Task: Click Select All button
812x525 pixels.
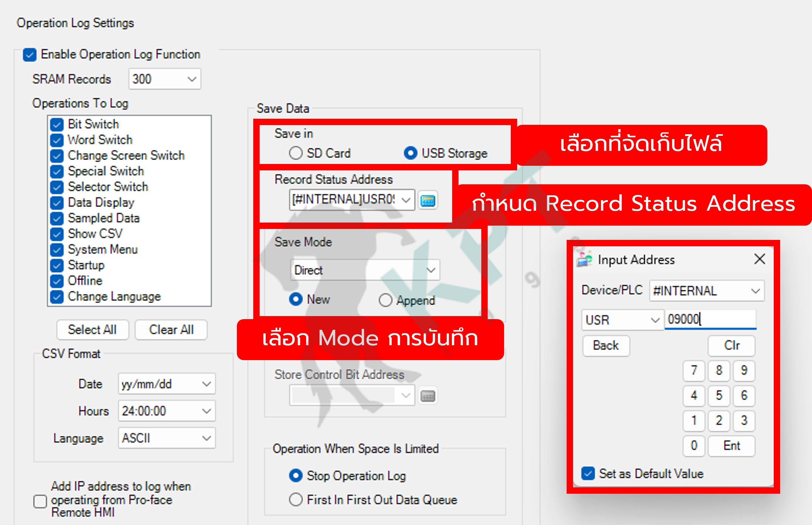Action: [93, 330]
